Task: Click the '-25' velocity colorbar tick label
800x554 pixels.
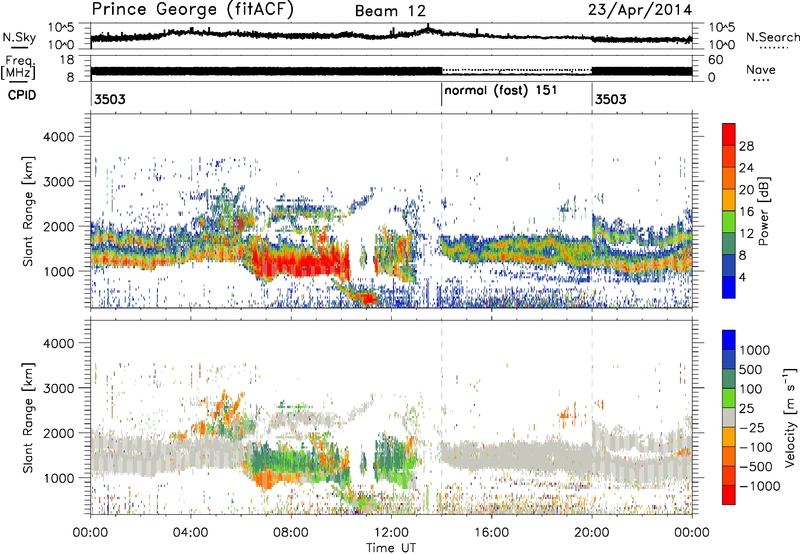Action: coord(752,427)
